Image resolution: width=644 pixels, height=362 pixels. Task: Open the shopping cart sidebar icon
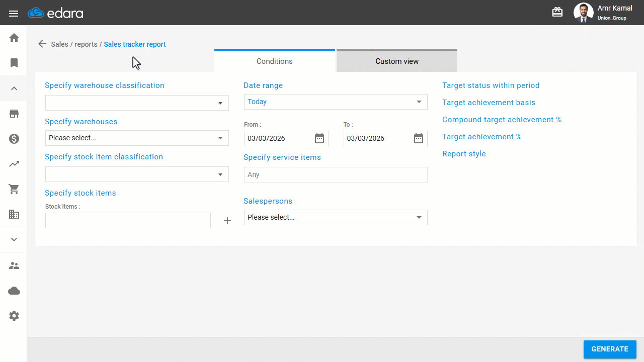[14, 190]
